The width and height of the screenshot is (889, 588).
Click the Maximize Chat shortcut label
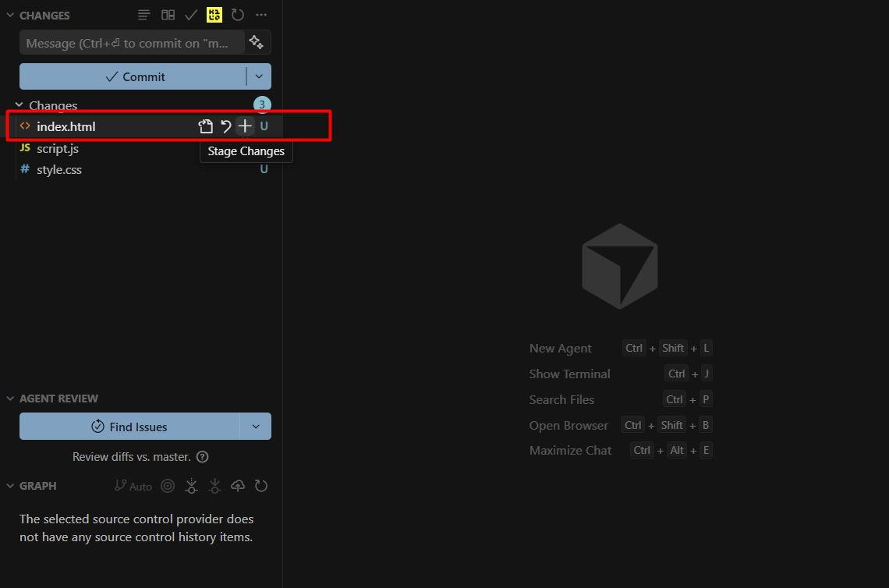570,450
